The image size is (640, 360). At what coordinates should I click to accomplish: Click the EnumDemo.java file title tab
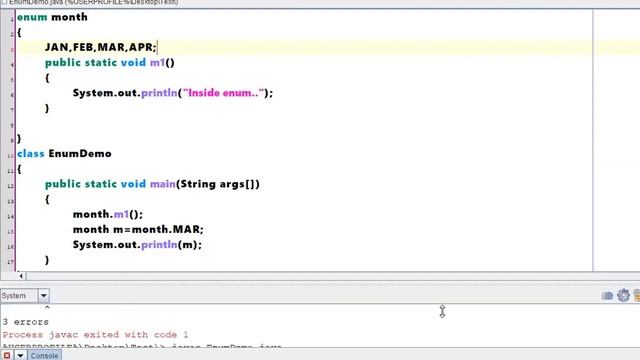click(x=93, y=2)
